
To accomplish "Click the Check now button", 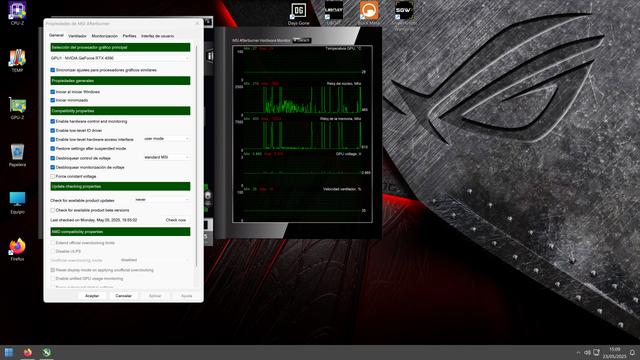I will (176, 220).
